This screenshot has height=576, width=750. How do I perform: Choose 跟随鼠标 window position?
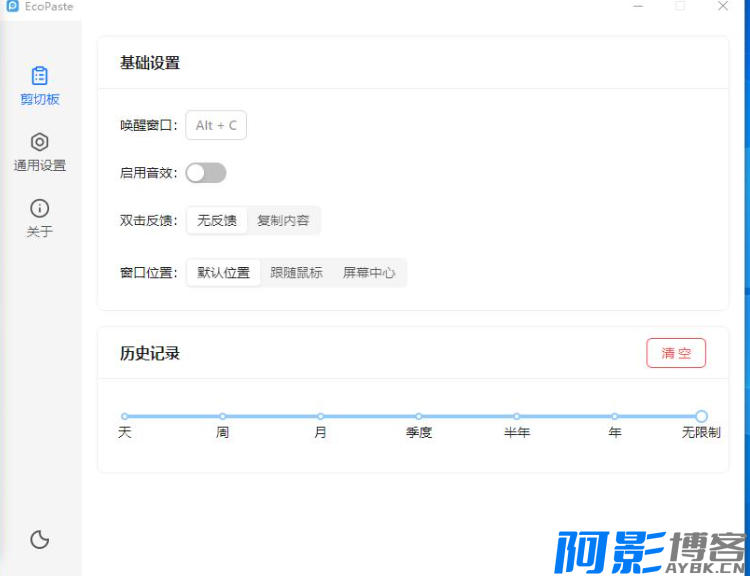297,273
